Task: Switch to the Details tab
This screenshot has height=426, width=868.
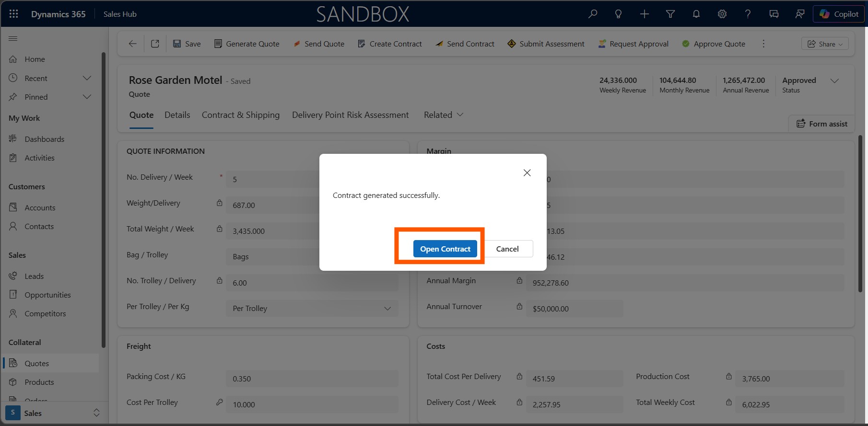Action: pos(177,115)
